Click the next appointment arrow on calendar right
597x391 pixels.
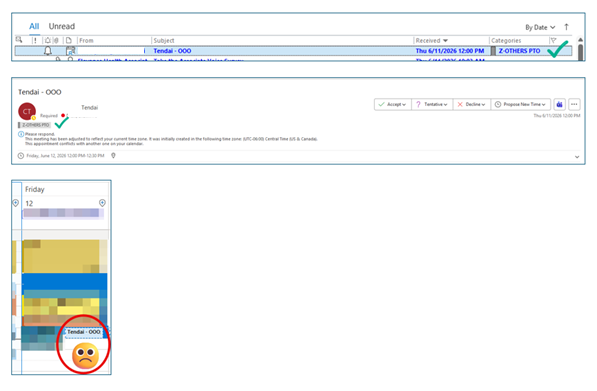tap(102, 203)
